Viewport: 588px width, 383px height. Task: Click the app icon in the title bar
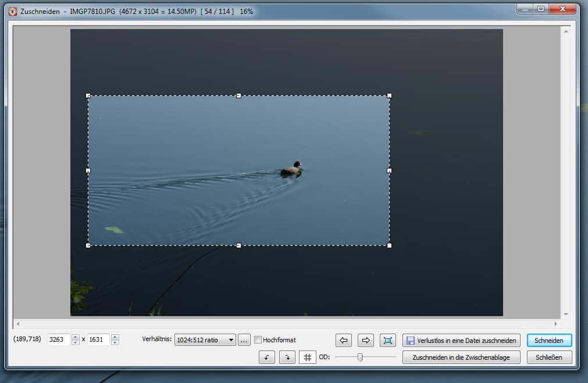click(x=13, y=12)
